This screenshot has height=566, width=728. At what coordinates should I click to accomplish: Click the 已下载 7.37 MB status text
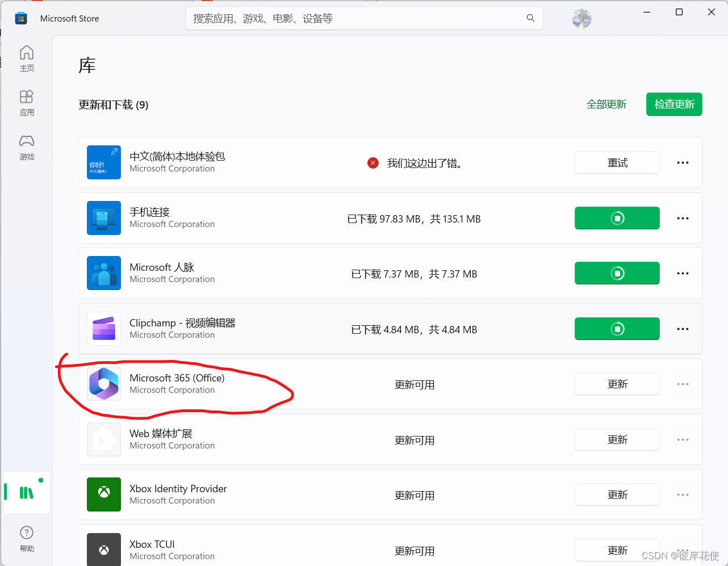414,274
